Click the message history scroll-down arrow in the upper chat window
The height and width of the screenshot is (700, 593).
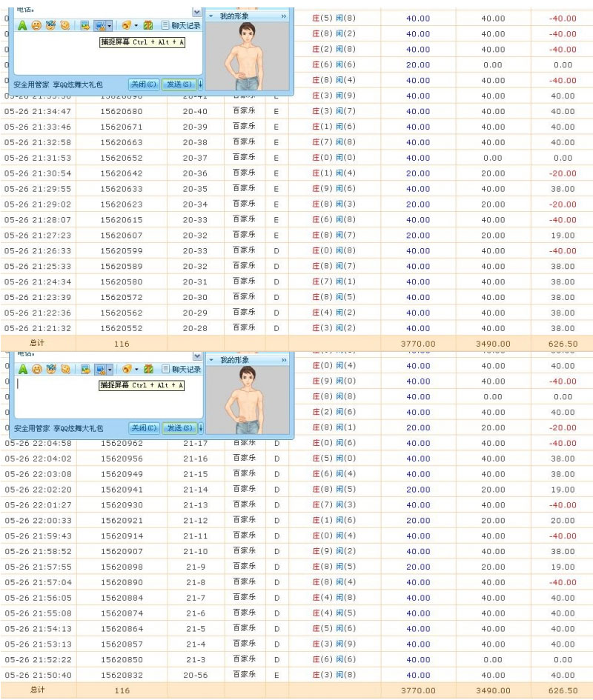point(197,12)
